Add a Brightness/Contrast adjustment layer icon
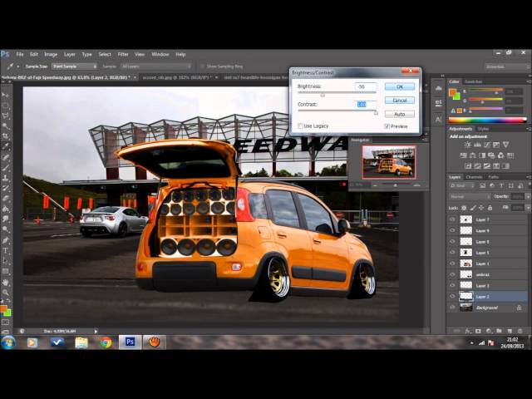Viewport: 532px width, 399px height. click(x=467, y=145)
